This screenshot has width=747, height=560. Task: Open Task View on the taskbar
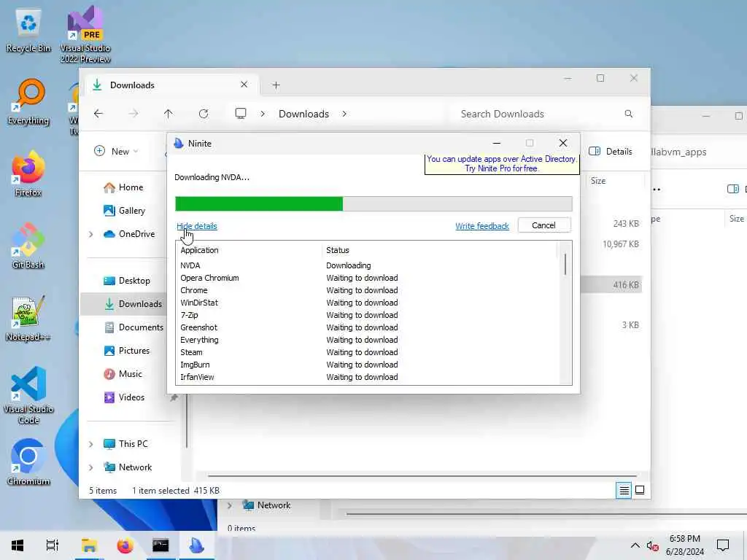point(53,545)
